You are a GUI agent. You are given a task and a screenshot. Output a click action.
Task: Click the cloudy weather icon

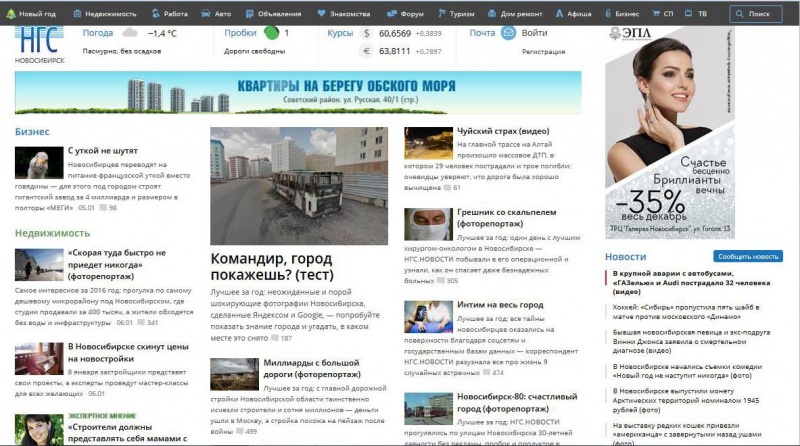129,33
